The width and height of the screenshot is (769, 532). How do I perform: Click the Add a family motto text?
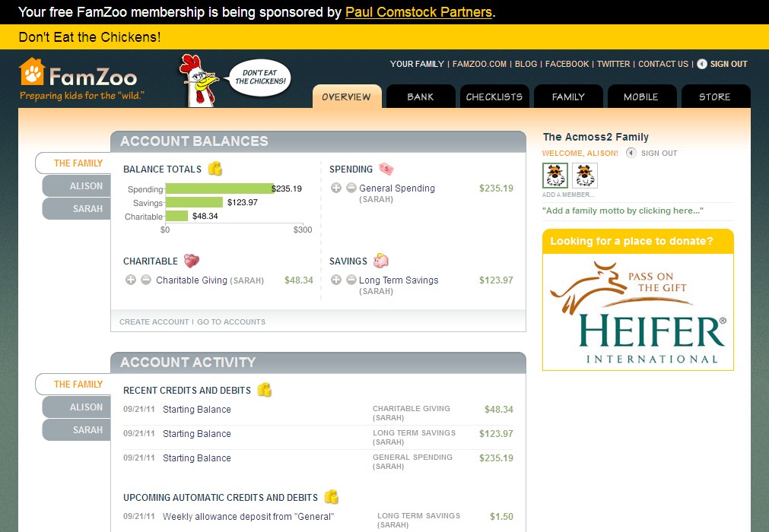(622, 211)
